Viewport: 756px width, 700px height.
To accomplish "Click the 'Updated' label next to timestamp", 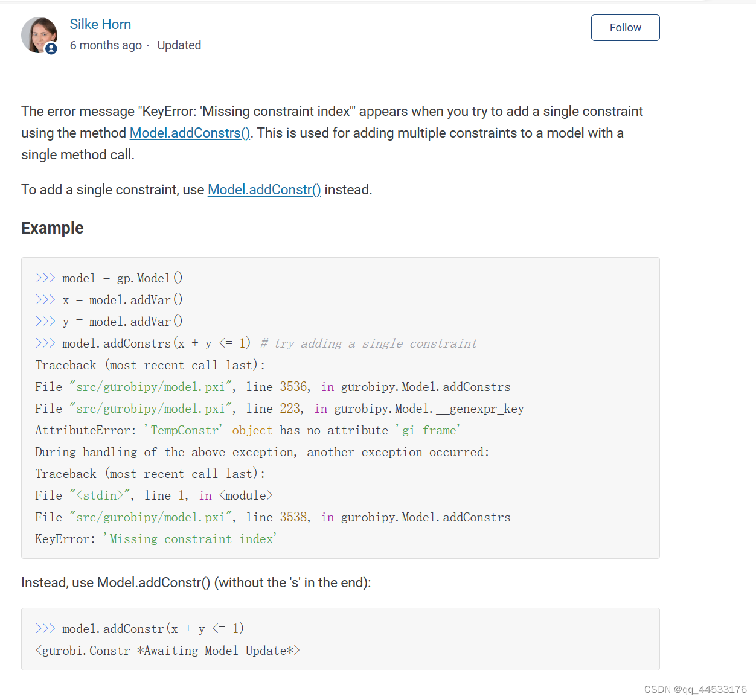I will [x=179, y=45].
